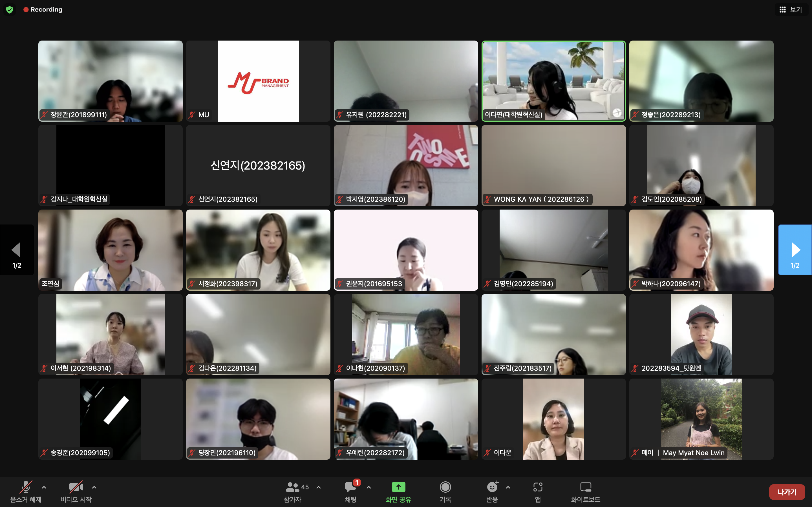Open the reactions (반응) smiley icon
Viewport: 812px width, 507px height.
pyautogui.click(x=492, y=487)
